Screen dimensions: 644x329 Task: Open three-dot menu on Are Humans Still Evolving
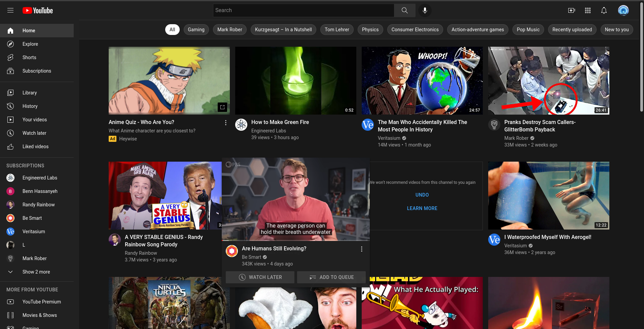click(362, 249)
